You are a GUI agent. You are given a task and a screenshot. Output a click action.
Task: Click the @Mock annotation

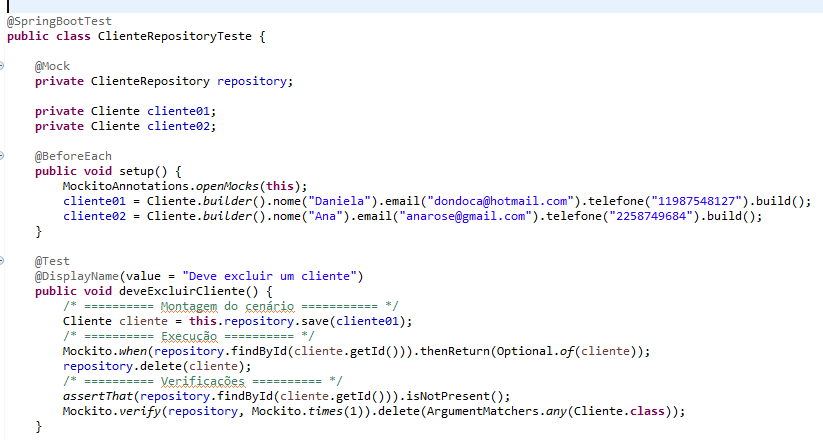pos(52,66)
